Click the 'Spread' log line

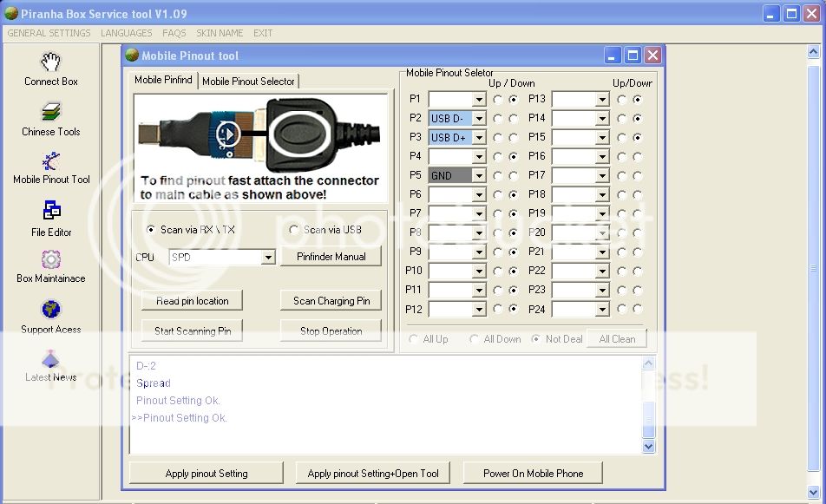[154, 383]
